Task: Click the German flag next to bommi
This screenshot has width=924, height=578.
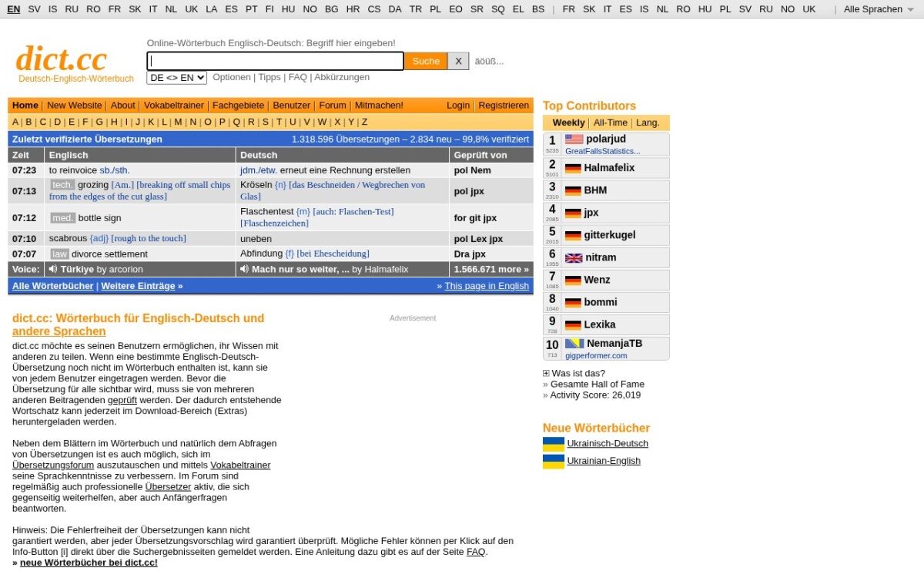Action: point(573,302)
